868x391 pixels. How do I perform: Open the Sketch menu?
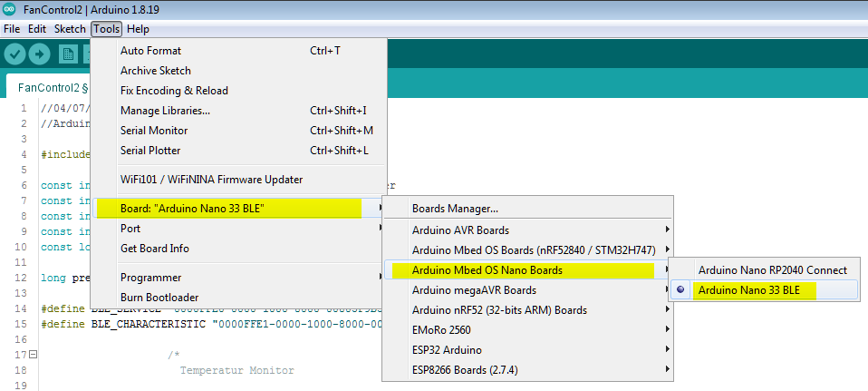click(70, 29)
